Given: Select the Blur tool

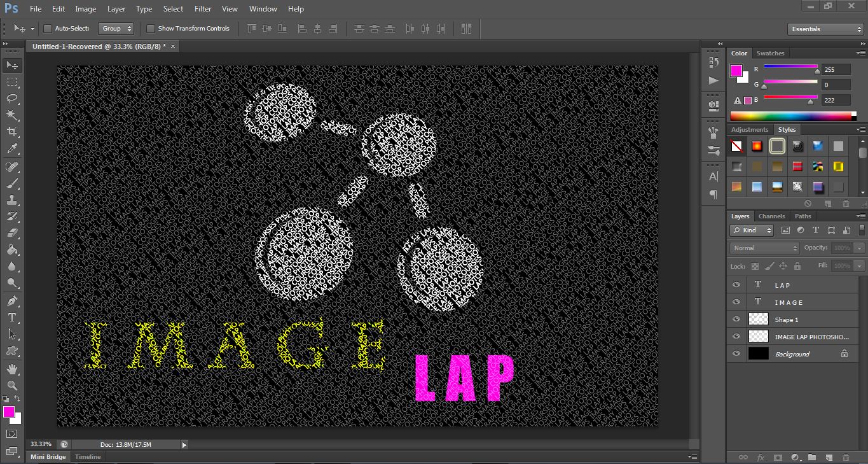Looking at the screenshot, I should [x=12, y=266].
